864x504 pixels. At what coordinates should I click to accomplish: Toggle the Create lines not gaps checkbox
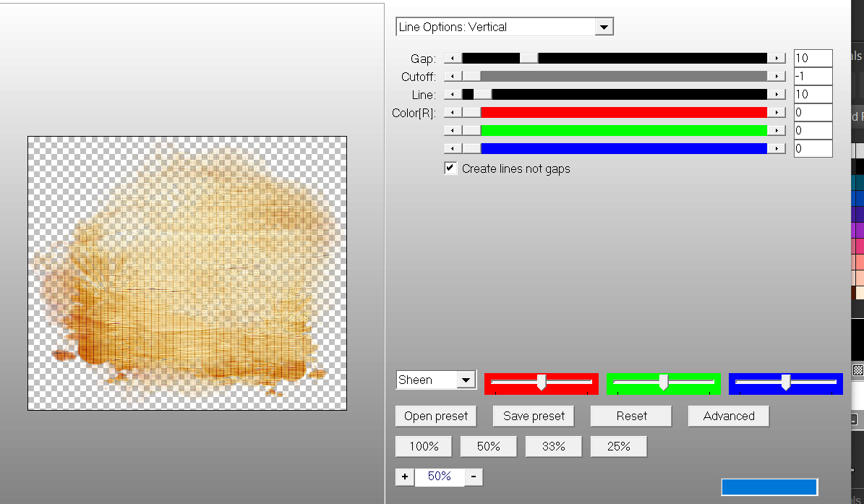click(451, 168)
